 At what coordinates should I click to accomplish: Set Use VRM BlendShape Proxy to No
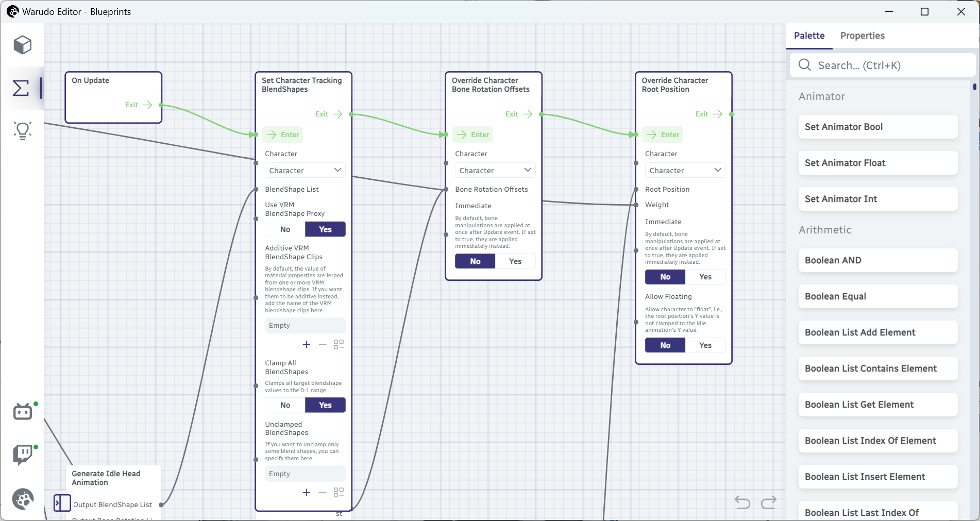click(285, 229)
